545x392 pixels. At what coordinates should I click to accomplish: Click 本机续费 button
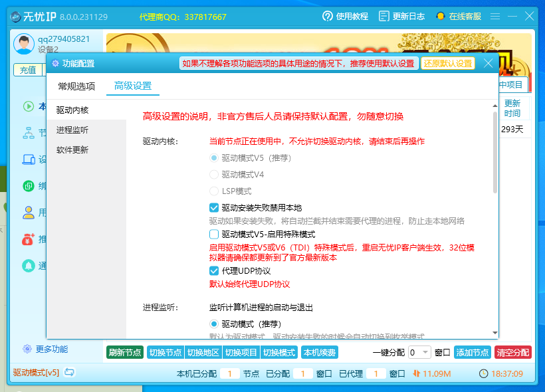(320, 352)
